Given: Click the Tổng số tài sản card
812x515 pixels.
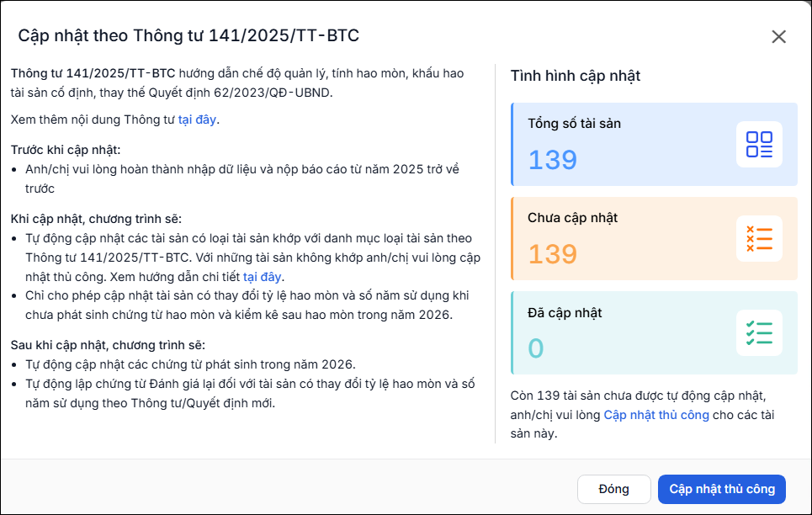Looking at the screenshot, I should coord(654,144).
